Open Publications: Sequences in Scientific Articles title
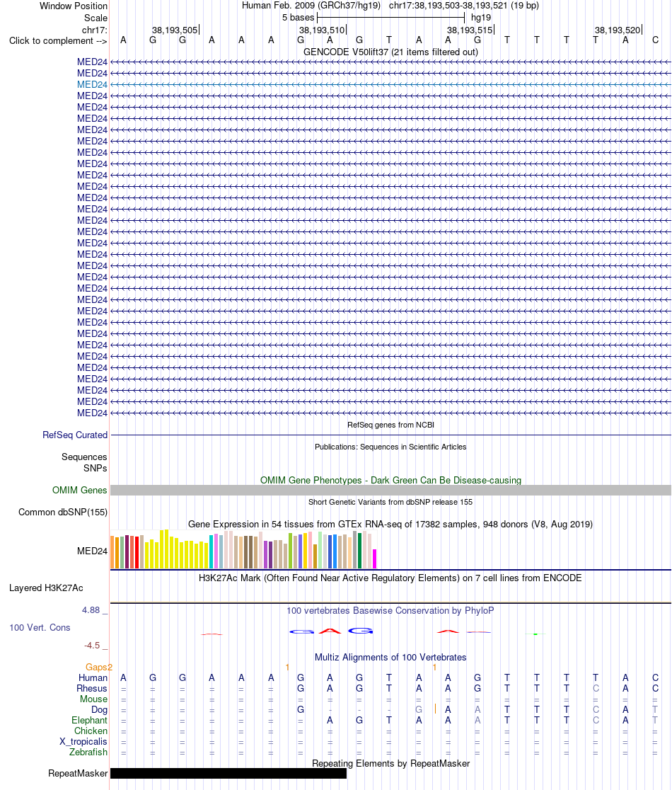This screenshot has height=790, width=672. [x=390, y=447]
